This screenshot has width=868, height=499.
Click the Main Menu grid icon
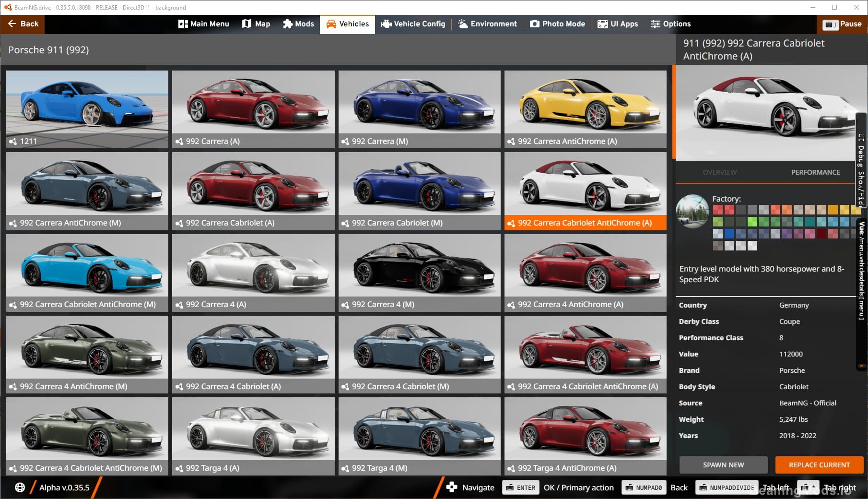[183, 24]
